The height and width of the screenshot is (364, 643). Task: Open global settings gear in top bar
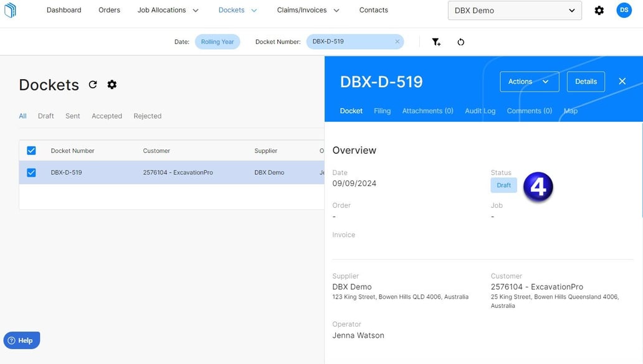coord(599,10)
